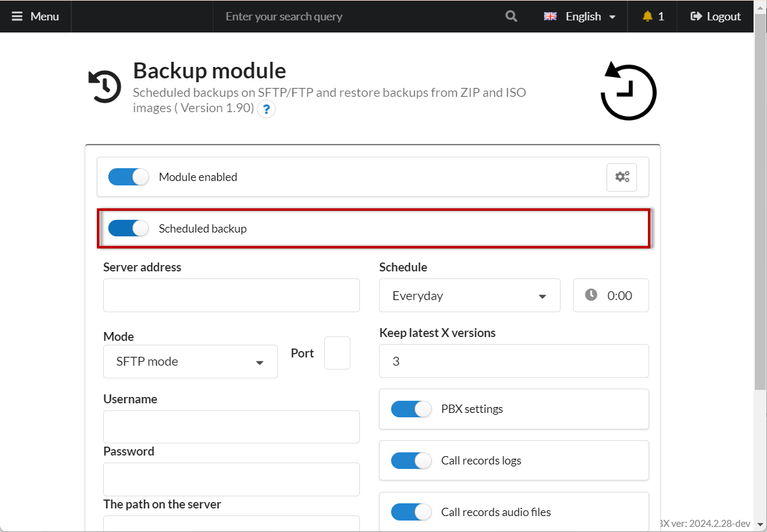Expand the SFTP mode dropdown
Screen dimensions: 767x532
(190, 362)
